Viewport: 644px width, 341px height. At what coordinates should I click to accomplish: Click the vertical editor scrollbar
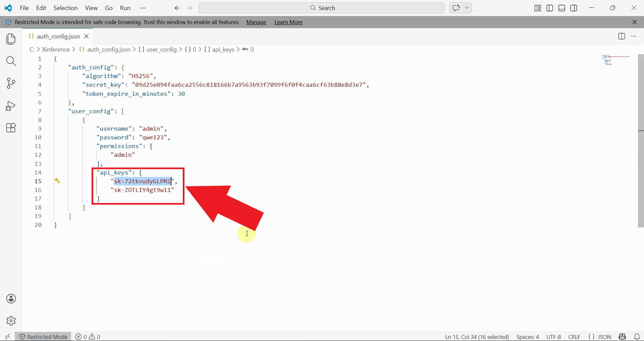(641, 141)
